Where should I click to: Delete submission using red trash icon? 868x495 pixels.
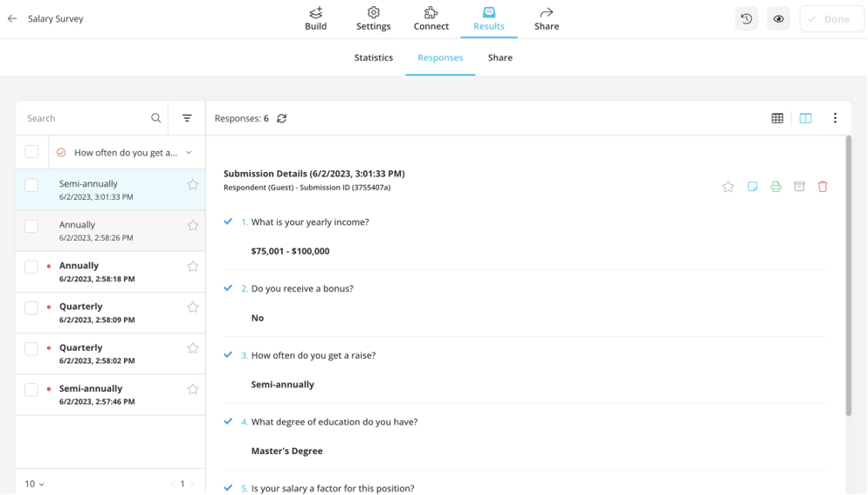(823, 187)
